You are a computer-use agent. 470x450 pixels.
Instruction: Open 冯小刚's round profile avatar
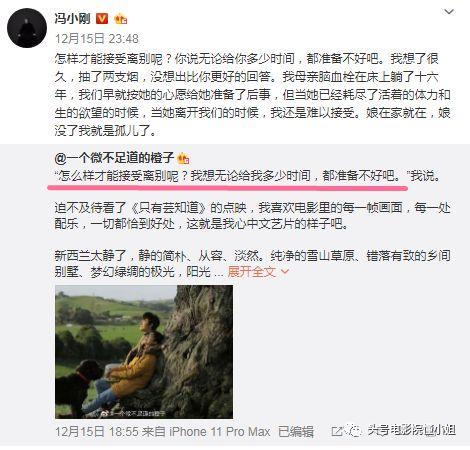pyautogui.click(x=27, y=28)
